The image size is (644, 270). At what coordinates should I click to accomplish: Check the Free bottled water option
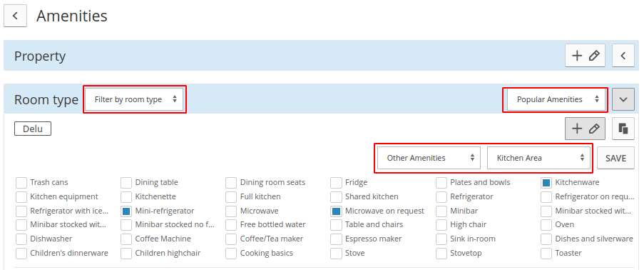(231, 225)
